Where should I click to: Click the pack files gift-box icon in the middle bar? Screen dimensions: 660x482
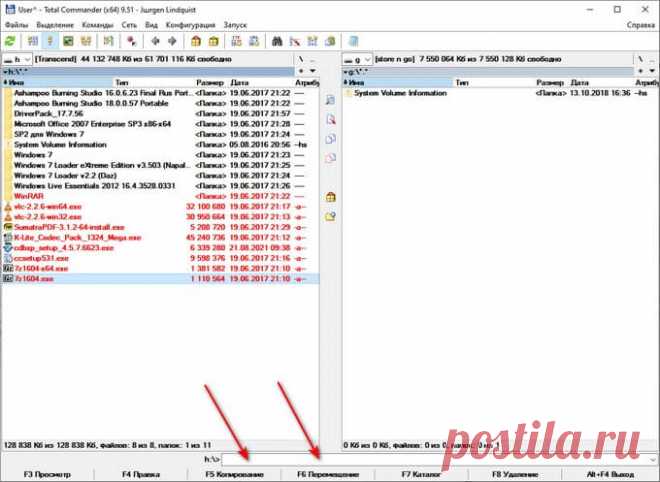(x=330, y=197)
